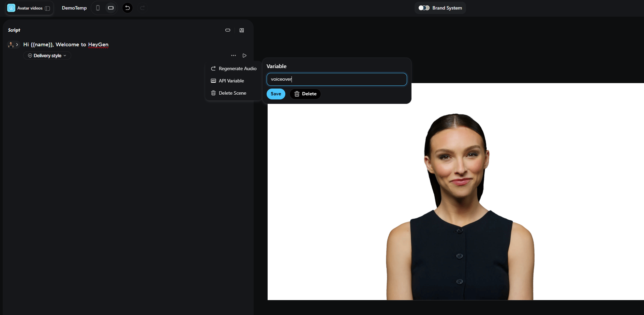
Task: Click the DemoTemp project title
Action: coord(74,8)
